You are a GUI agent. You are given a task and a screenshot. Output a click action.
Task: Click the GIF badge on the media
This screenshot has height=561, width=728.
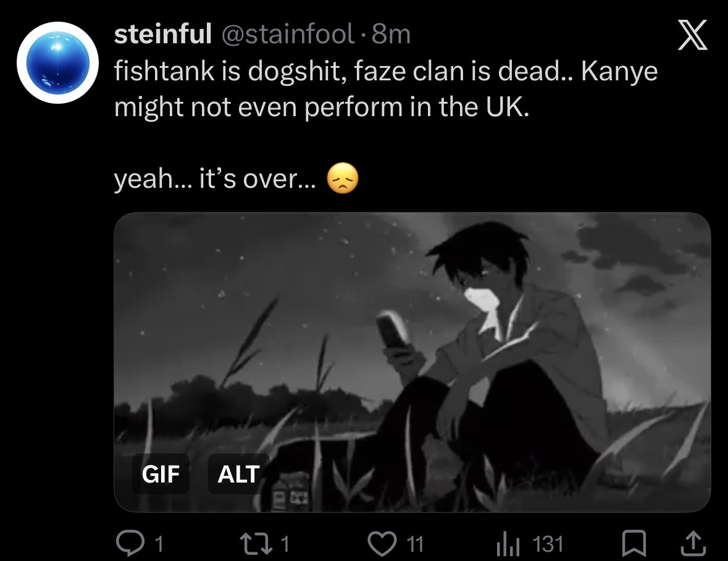pyautogui.click(x=161, y=474)
